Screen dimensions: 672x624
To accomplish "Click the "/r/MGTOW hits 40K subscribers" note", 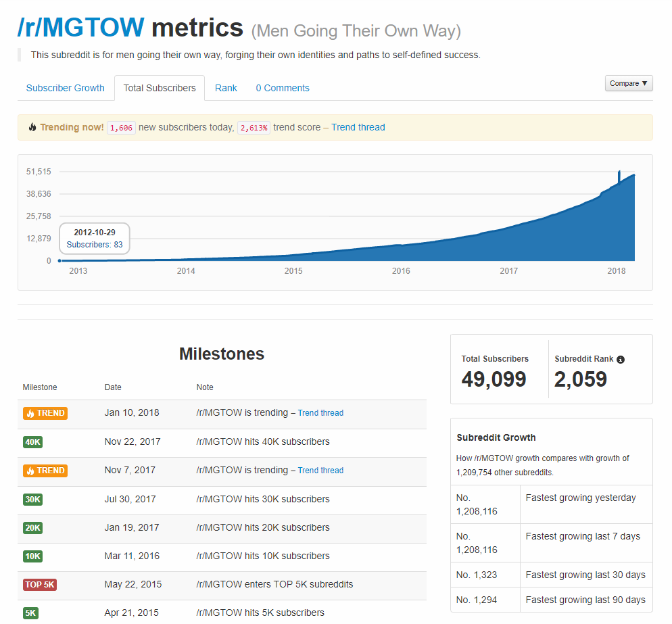I will [263, 442].
